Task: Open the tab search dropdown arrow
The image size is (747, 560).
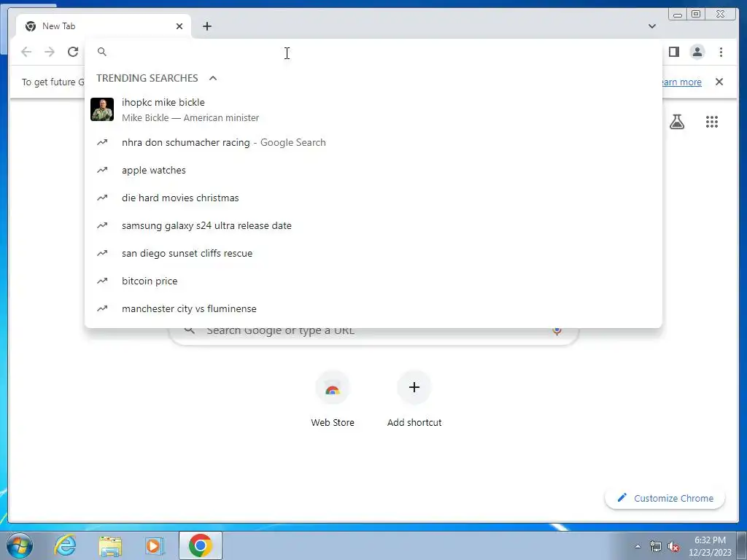Action: pyautogui.click(x=651, y=26)
